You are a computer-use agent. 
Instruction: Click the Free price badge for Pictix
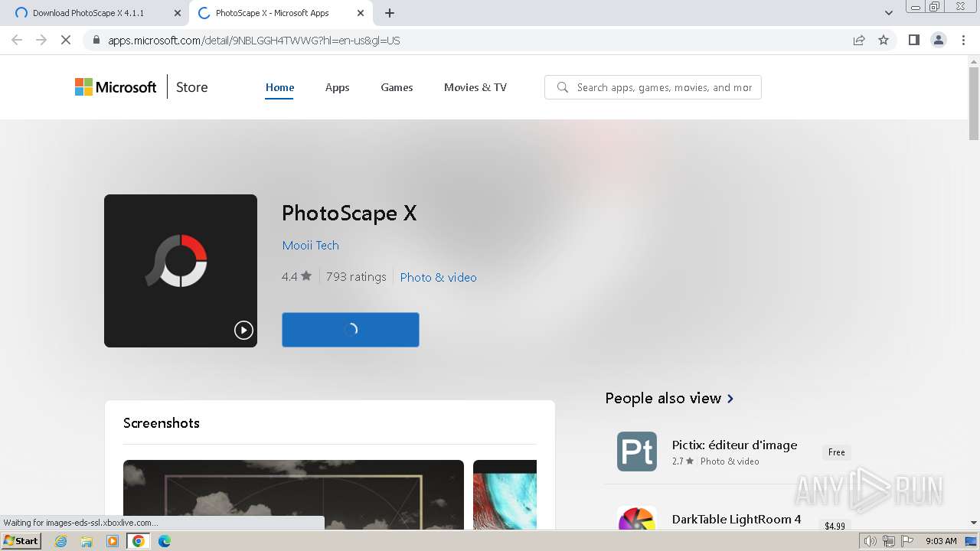click(x=836, y=452)
